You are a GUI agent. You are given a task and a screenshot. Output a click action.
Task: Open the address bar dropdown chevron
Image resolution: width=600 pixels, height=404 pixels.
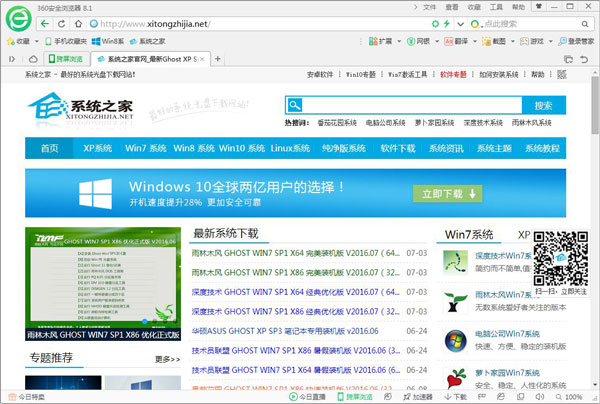click(460, 24)
